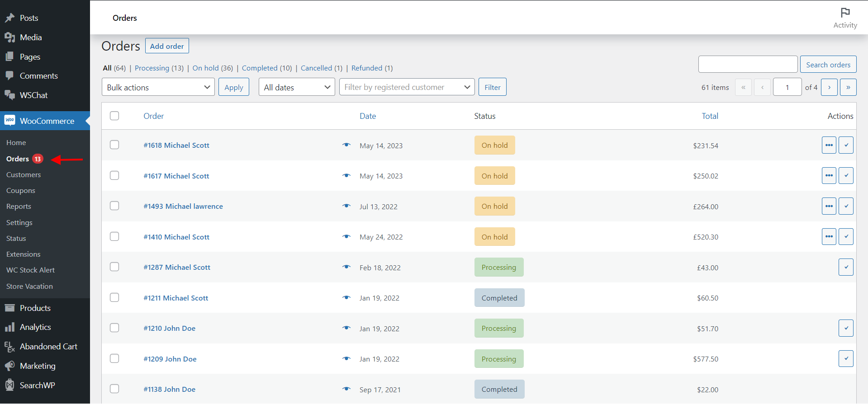The width and height of the screenshot is (868, 404).
Task: Open Analytics from sidebar icon
Action: pos(9,327)
